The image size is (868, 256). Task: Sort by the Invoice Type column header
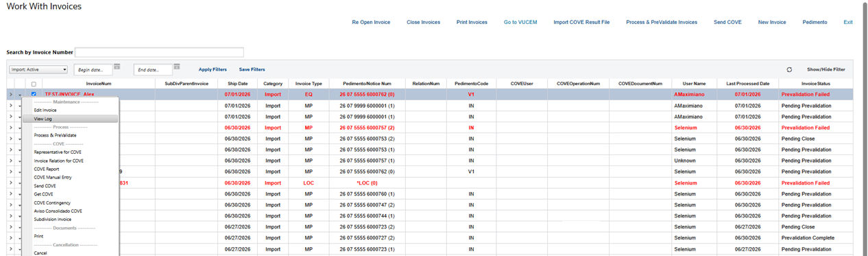click(309, 84)
